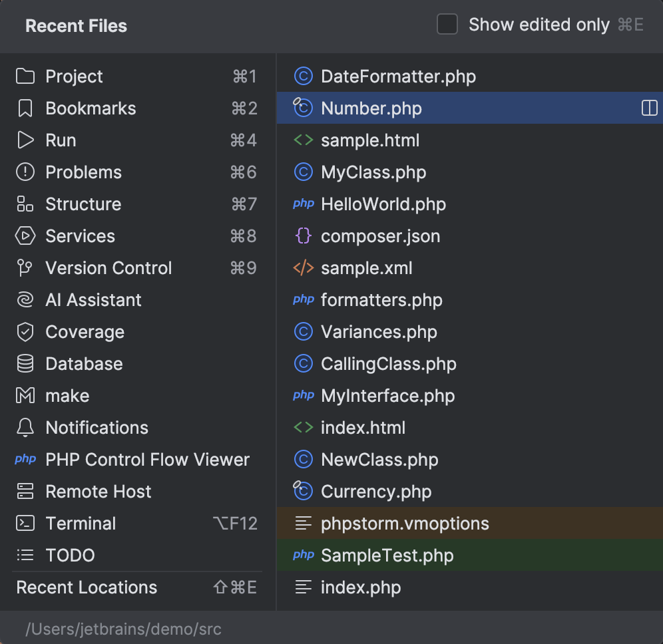Open Recent Locations

click(86, 587)
